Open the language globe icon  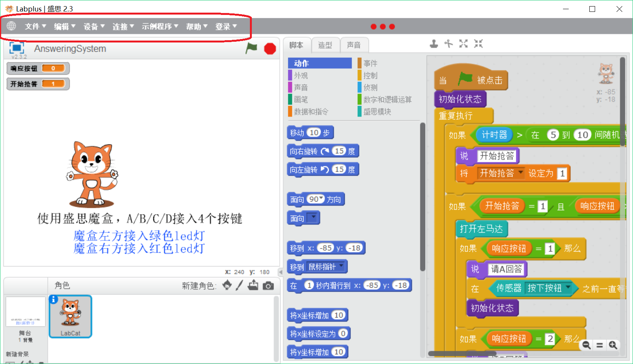[11, 26]
